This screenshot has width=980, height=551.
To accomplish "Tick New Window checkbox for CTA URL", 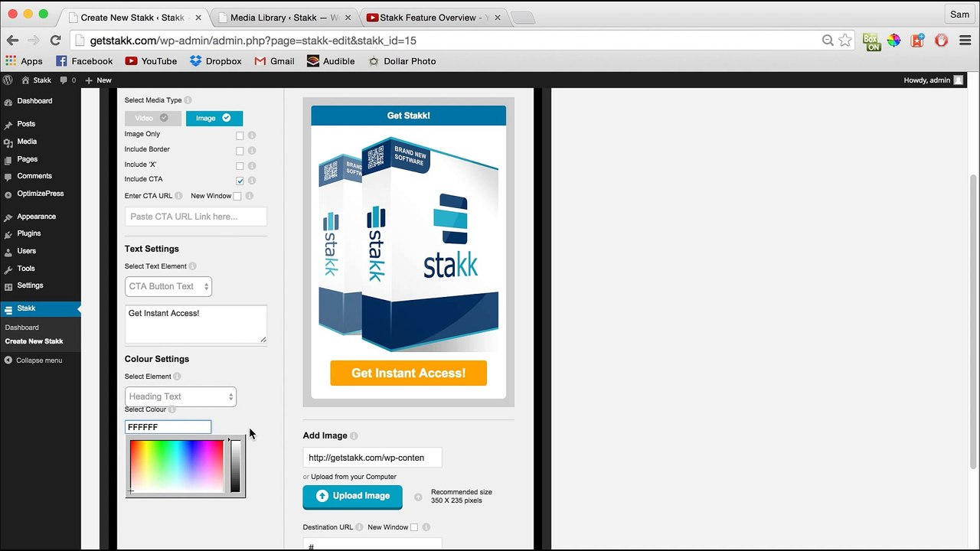I will click(237, 196).
